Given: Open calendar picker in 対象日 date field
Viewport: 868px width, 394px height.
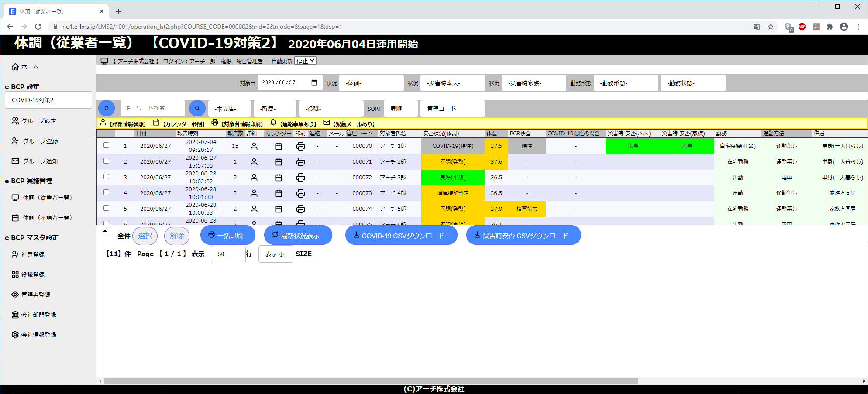Looking at the screenshot, I should [314, 82].
